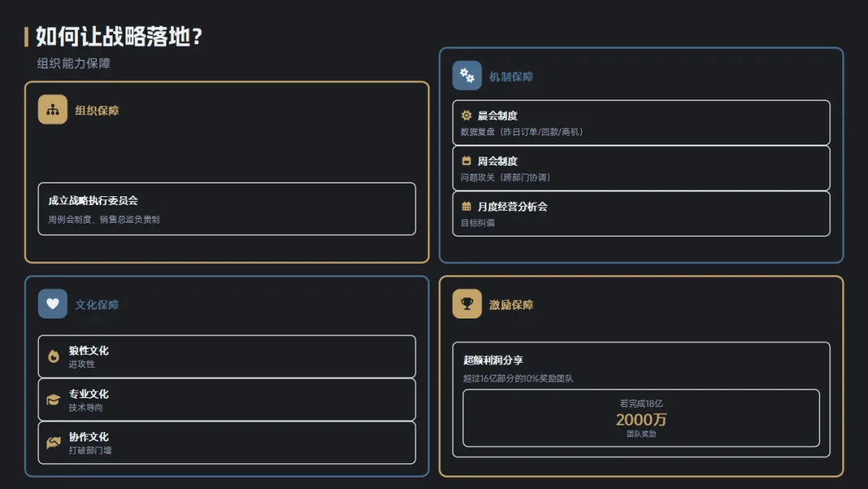Click the heart icon beside 文化保障
The width and height of the screenshot is (868, 489).
coord(52,304)
